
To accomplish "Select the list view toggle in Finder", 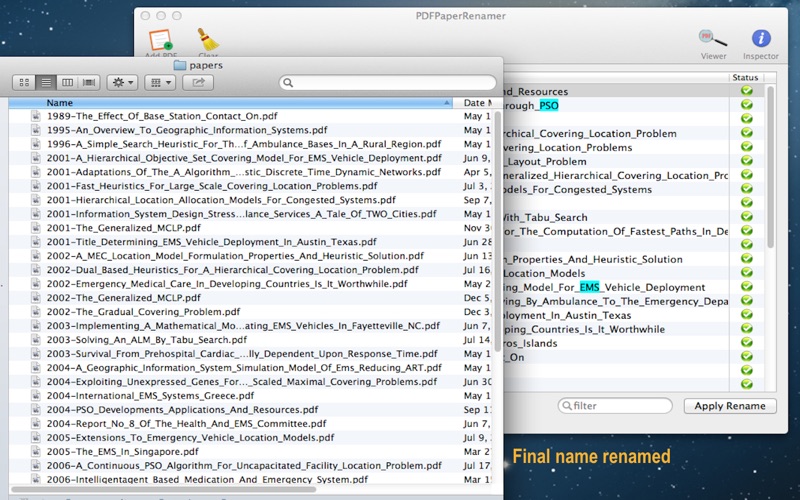I will tap(46, 82).
